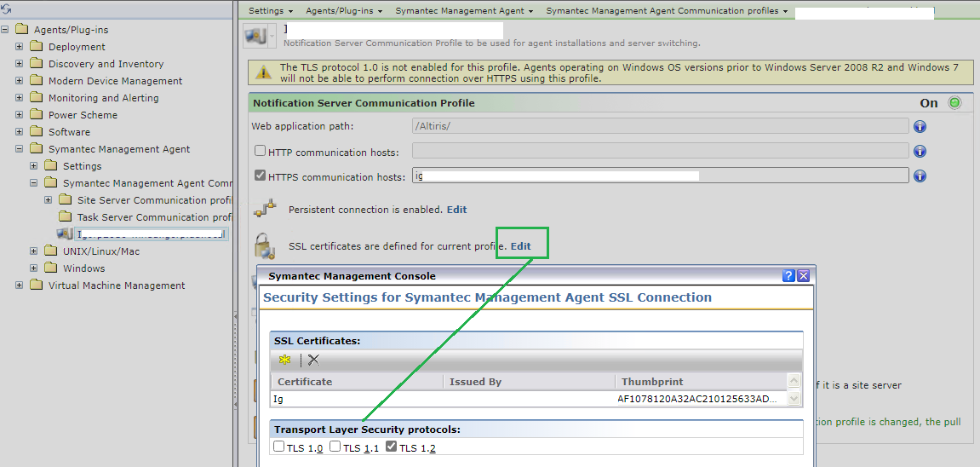Click the certificate list scrollbar up arrow
The image size is (980, 467).
point(794,381)
